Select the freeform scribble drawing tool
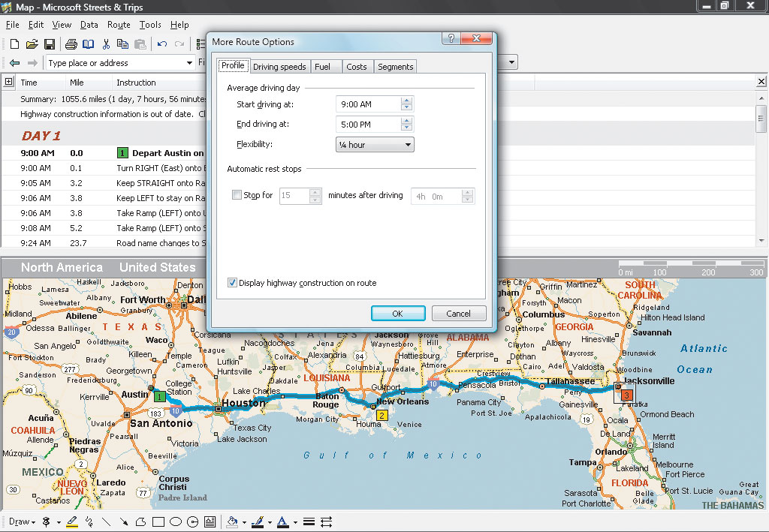Screen dimensions: 769x532 pyautogui.click(x=89, y=521)
